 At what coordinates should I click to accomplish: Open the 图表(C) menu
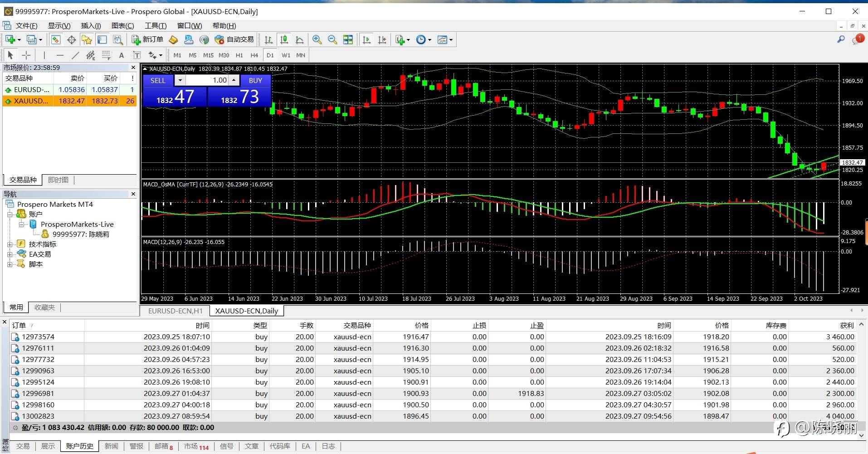pyautogui.click(x=122, y=26)
